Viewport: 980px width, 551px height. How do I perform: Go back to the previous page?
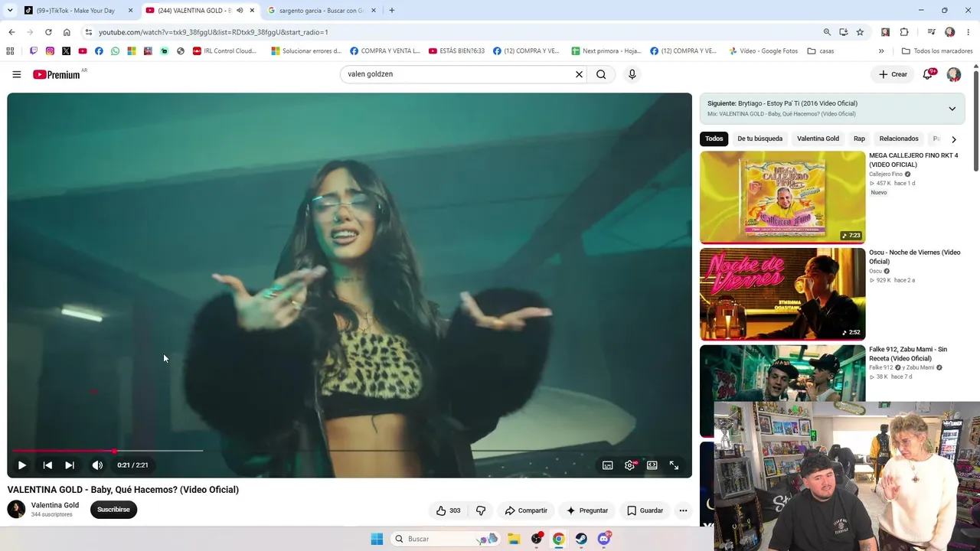coord(11,32)
